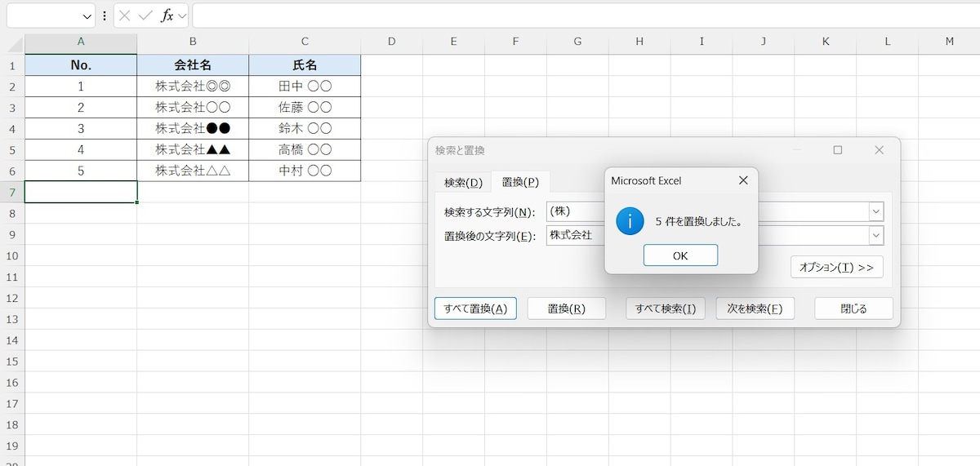Click the 閉じる button in the dialog
This screenshot has height=466, width=980.
(x=853, y=308)
